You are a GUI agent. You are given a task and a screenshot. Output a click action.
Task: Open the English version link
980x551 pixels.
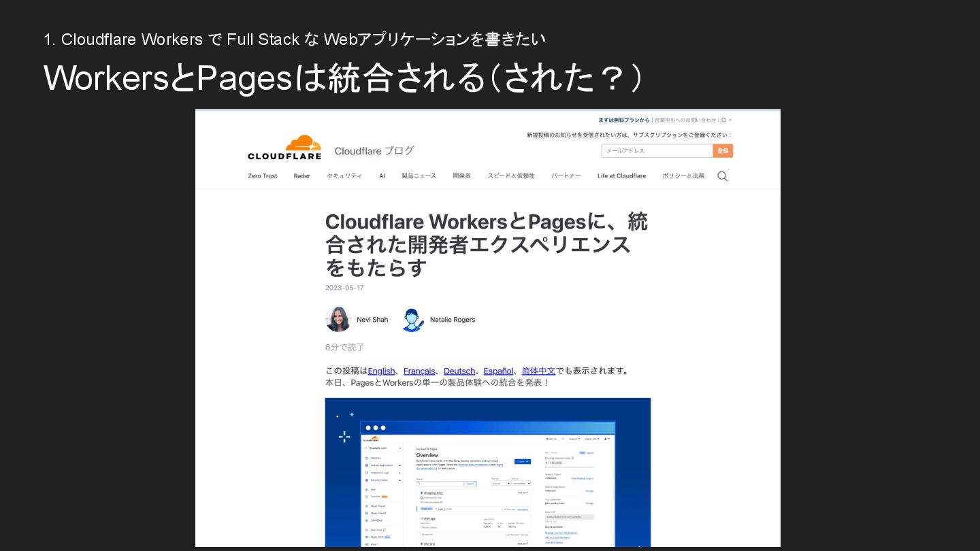point(381,371)
